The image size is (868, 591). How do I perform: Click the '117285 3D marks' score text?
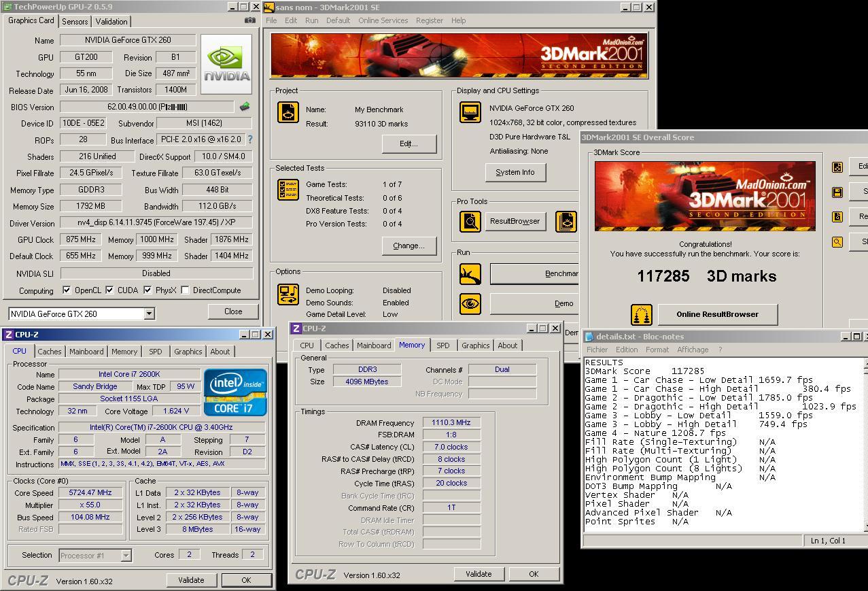coord(706,276)
